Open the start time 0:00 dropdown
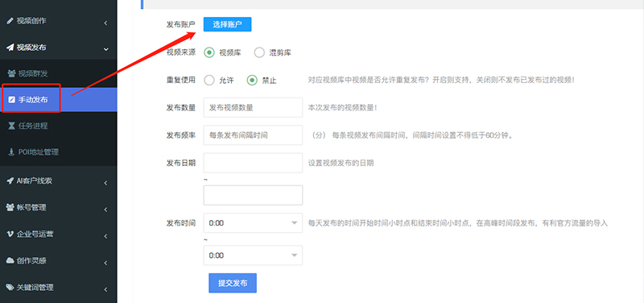 click(253, 223)
